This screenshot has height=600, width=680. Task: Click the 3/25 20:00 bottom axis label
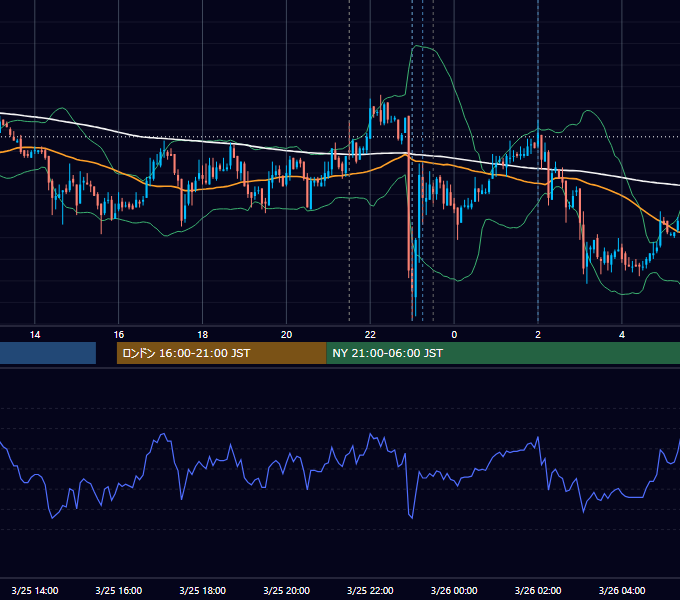click(286, 590)
